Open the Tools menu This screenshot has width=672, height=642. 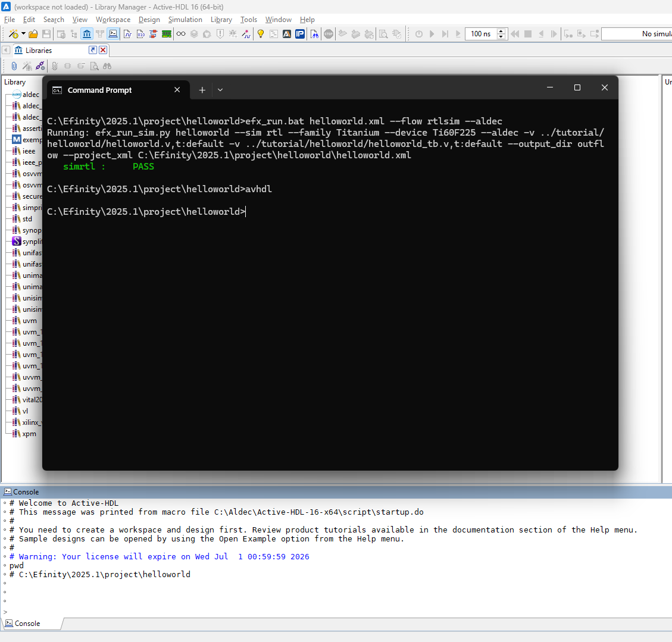[x=249, y=20]
